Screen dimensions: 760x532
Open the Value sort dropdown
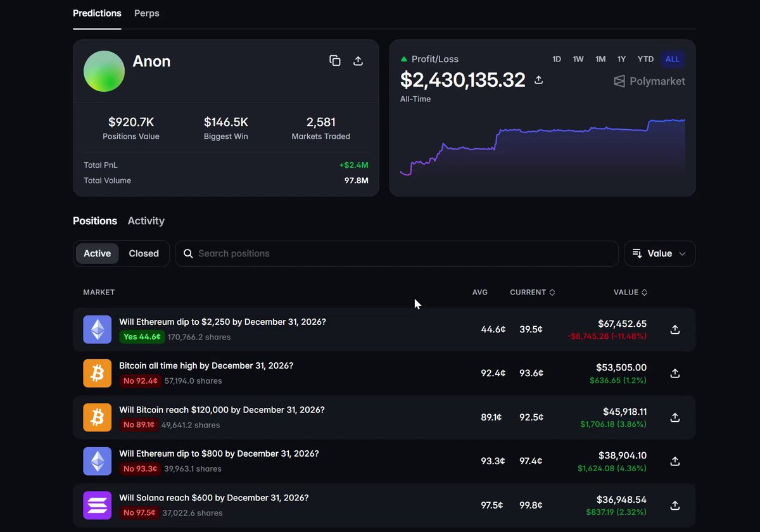(659, 253)
